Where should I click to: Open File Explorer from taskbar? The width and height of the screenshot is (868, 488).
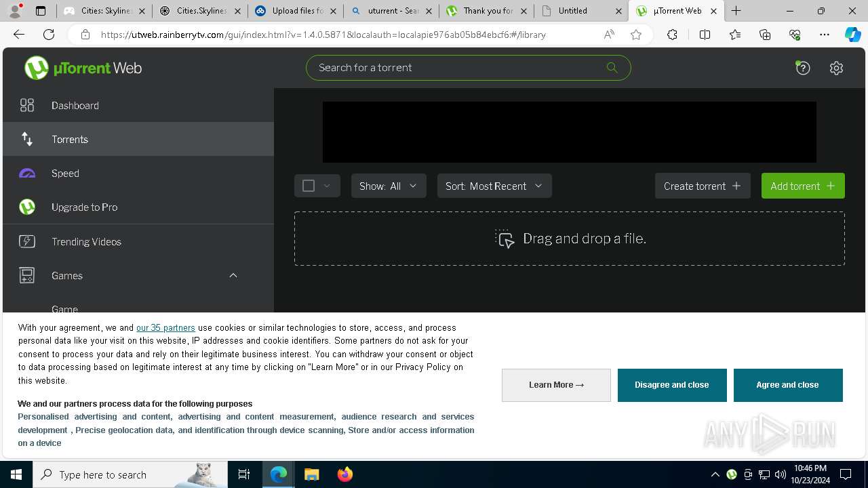coord(311,474)
